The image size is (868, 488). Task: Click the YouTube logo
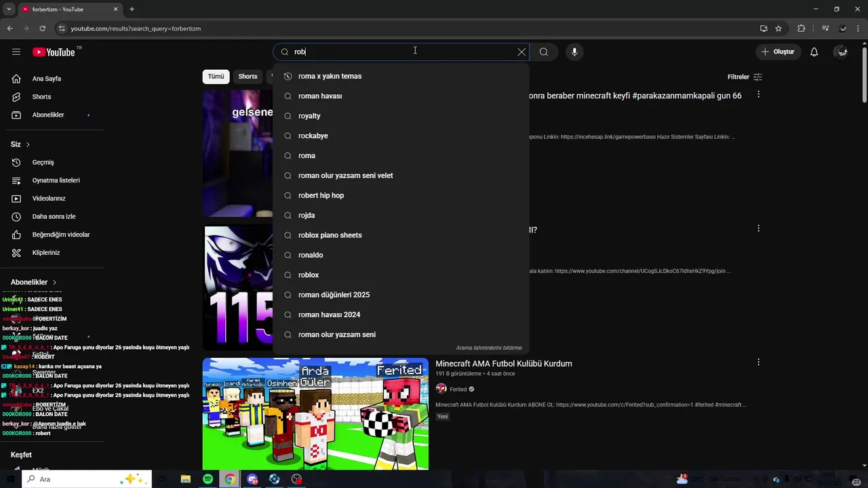pyautogui.click(x=54, y=52)
